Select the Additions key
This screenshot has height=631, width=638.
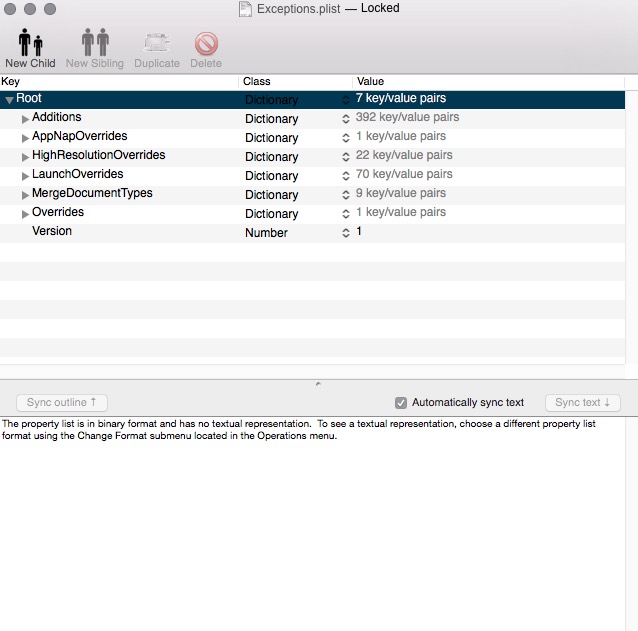[x=57, y=117]
